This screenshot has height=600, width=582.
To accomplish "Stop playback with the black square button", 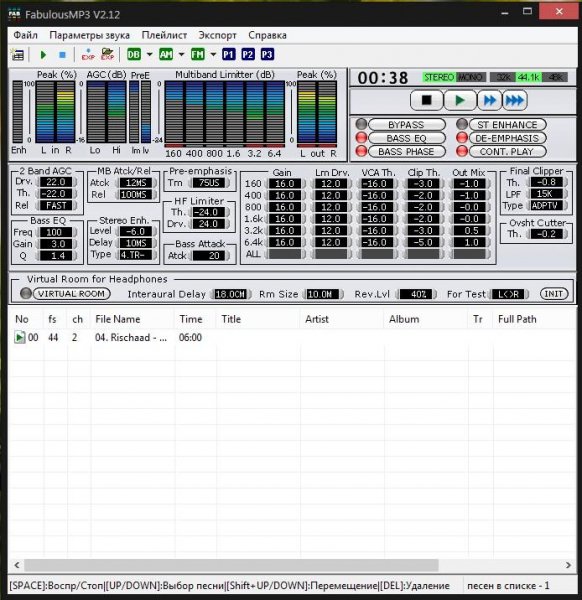I will [427, 100].
